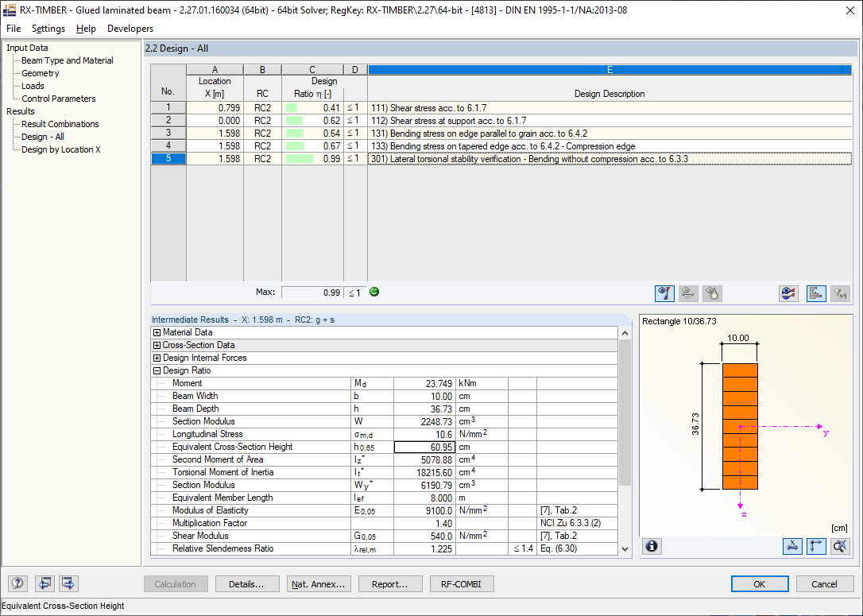
Task: Open Design by Location X
Action: coord(61,149)
